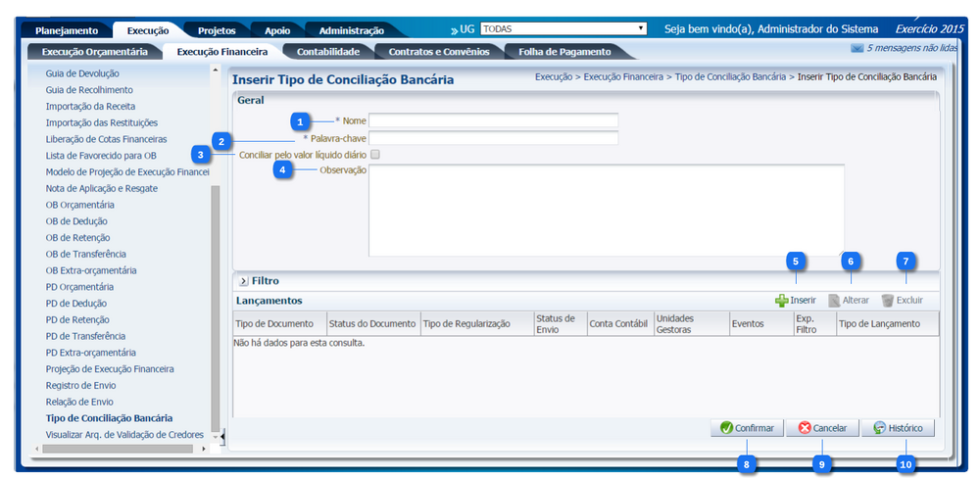This screenshot has height=478, width=980.
Task: Click into the Nome input field
Action: [493, 120]
